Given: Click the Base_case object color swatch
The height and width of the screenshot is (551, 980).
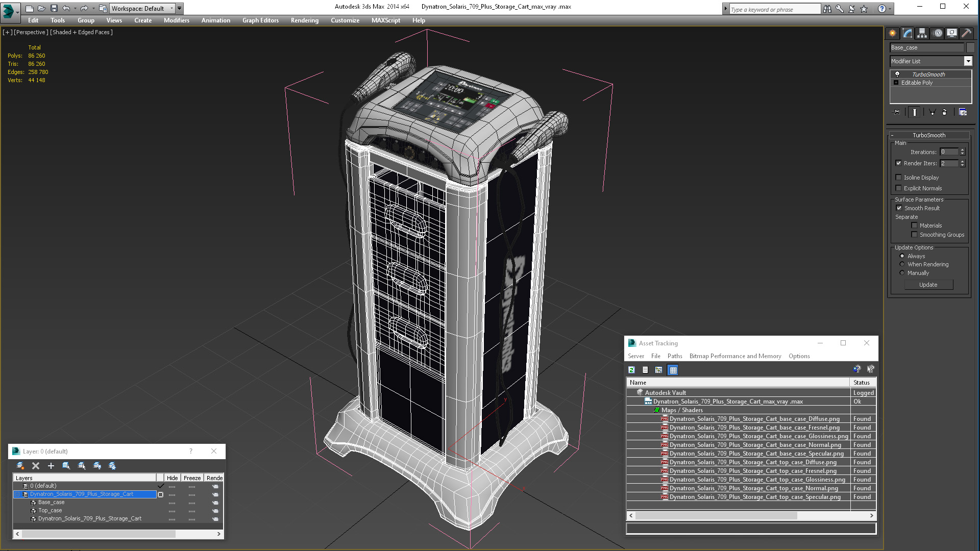Looking at the screenshot, I should 970,47.
